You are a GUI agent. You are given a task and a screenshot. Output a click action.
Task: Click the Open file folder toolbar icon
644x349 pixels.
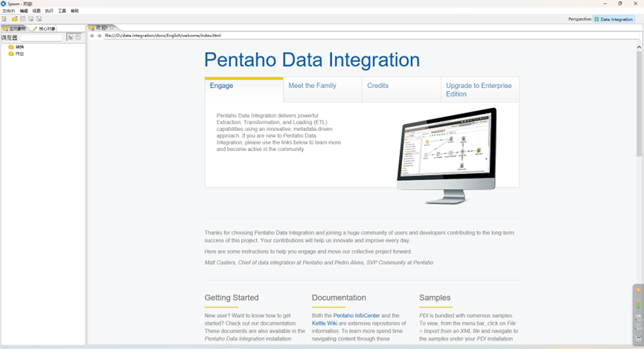coord(15,19)
